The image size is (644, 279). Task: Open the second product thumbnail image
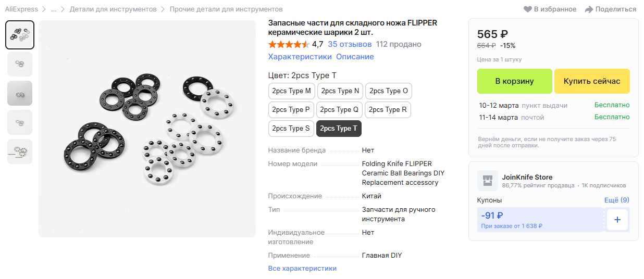point(20,64)
